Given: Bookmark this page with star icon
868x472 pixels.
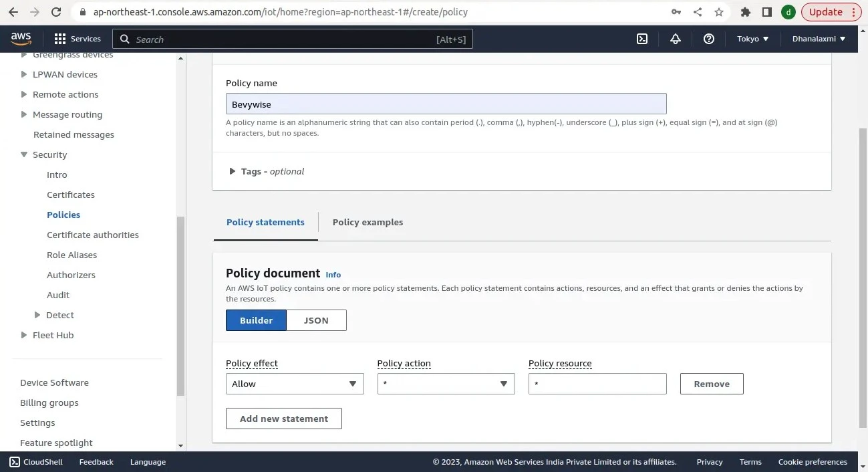Looking at the screenshot, I should coord(719,12).
